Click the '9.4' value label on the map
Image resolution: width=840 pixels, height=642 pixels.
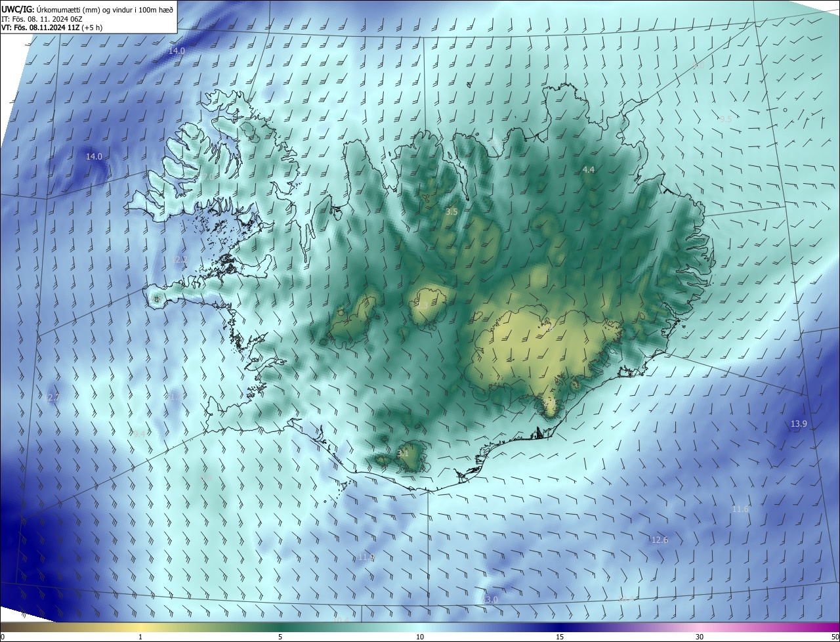point(139,434)
